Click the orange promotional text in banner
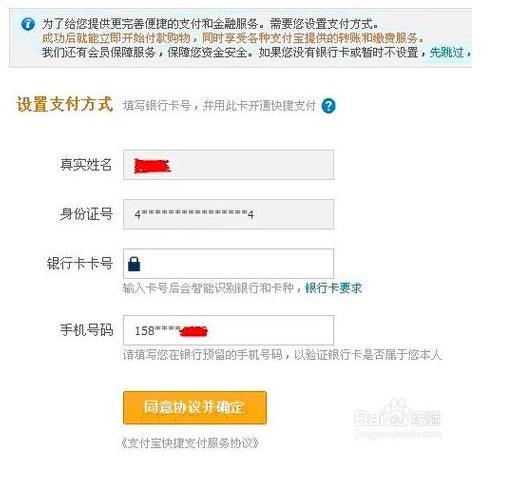This screenshot has width=517, height=482. (233, 38)
